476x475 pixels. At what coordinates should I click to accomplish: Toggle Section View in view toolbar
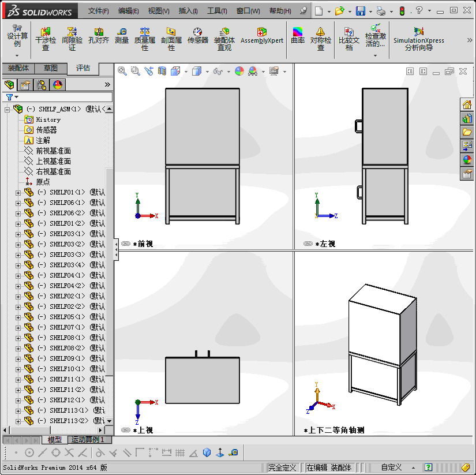coord(162,71)
